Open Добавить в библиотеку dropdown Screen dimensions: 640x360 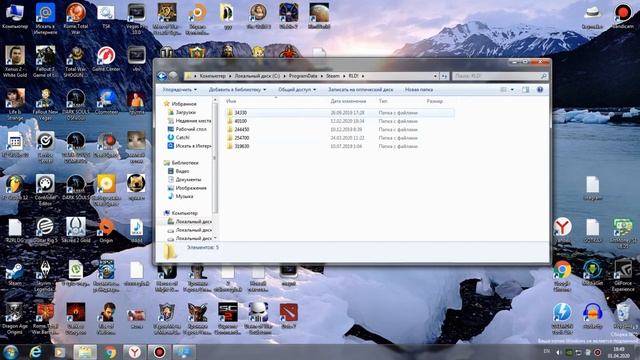[237, 89]
